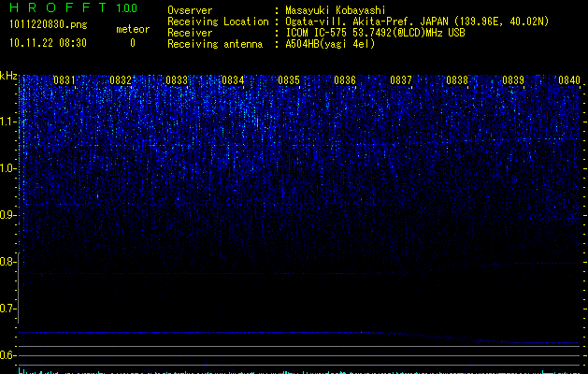Click the 0.7 kHz axis label

coord(7,309)
